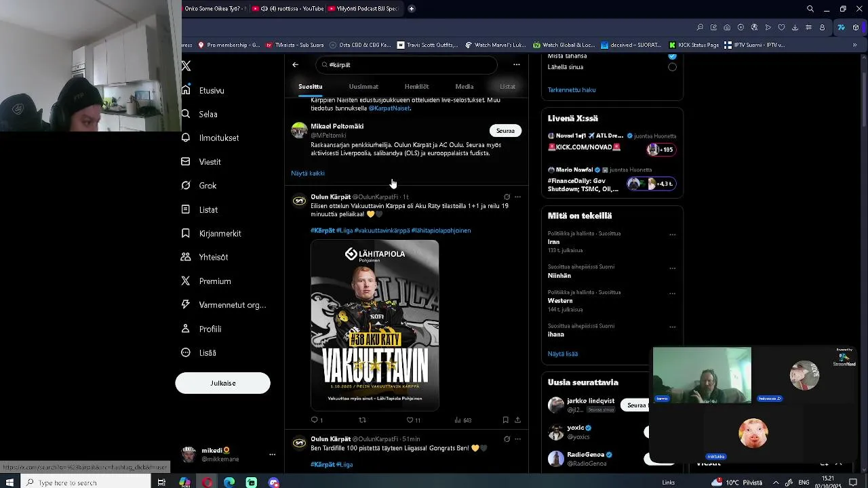Open the search options three-dot menu
868x488 pixels.
[x=517, y=64]
